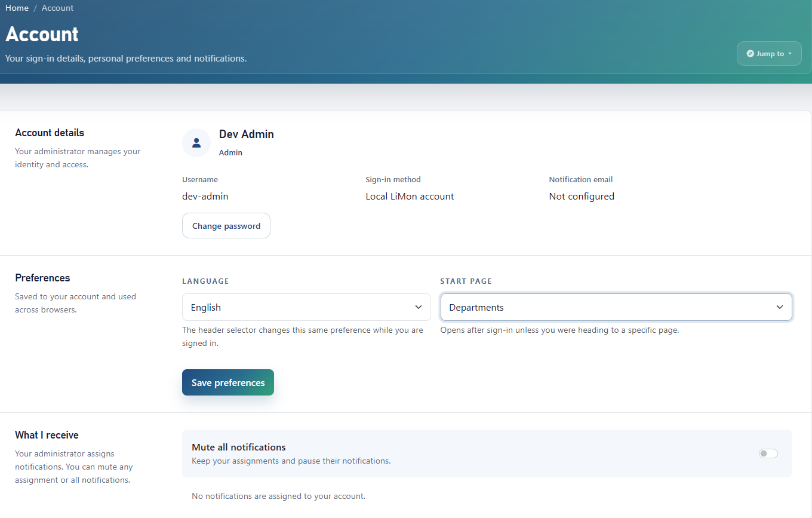This screenshot has width=812, height=518.
Task: Click the No notifications are assigned message
Action: (278, 496)
